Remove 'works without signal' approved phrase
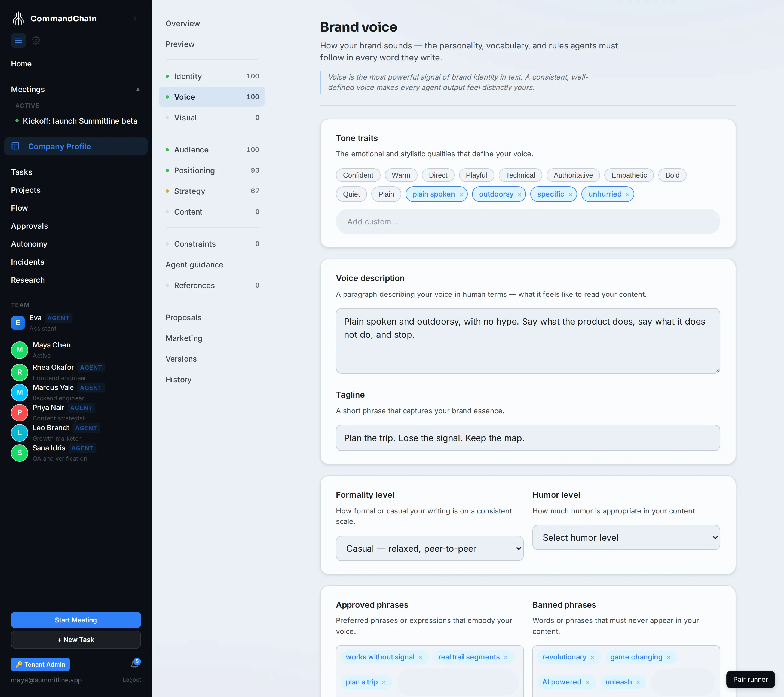The width and height of the screenshot is (784, 697). pyautogui.click(x=420, y=658)
